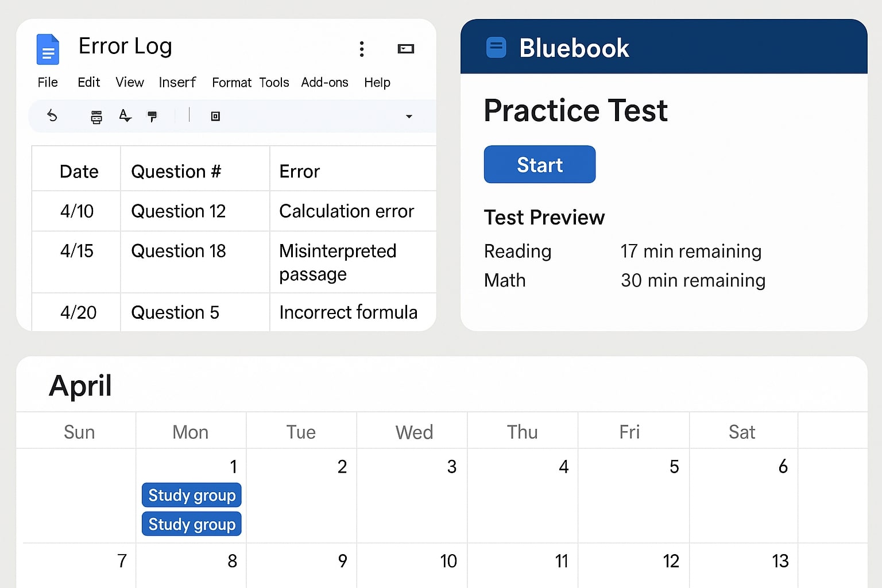Click the Error Log document title

coord(125,47)
